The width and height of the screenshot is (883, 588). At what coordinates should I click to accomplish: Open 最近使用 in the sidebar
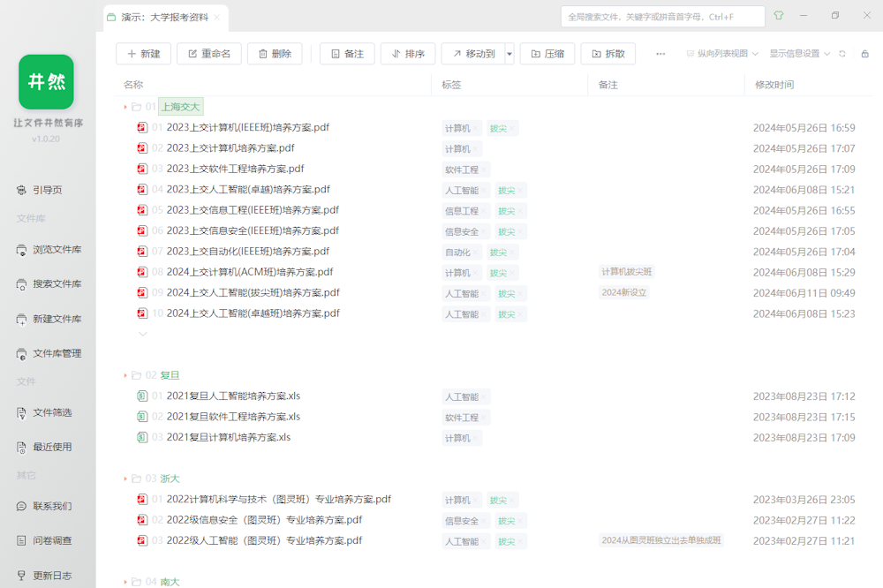click(x=52, y=447)
